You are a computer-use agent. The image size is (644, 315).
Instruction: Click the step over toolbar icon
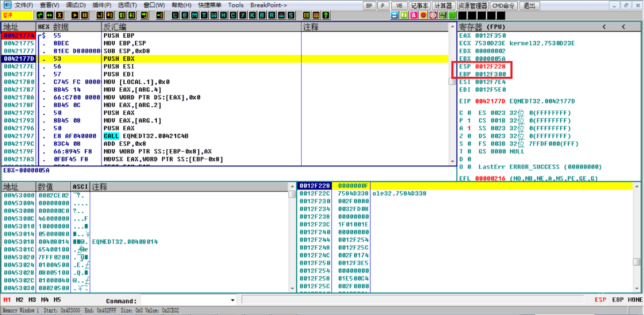(x=109, y=15)
